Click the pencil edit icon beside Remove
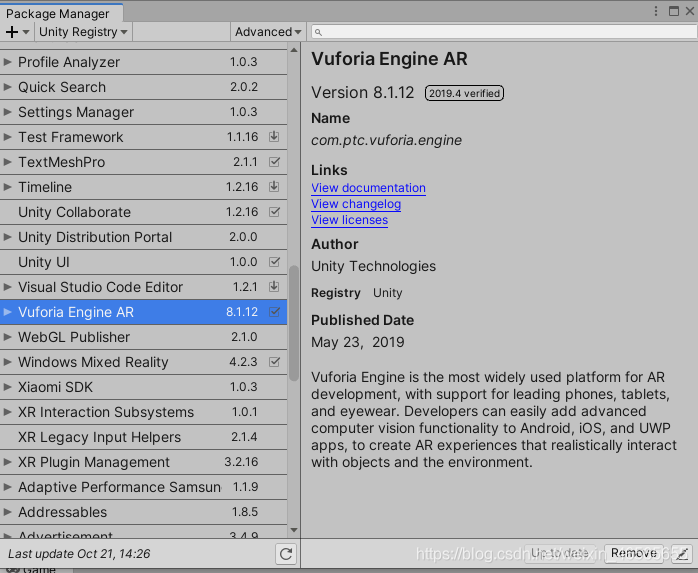Viewport: 698px width, 573px height. pos(682,553)
